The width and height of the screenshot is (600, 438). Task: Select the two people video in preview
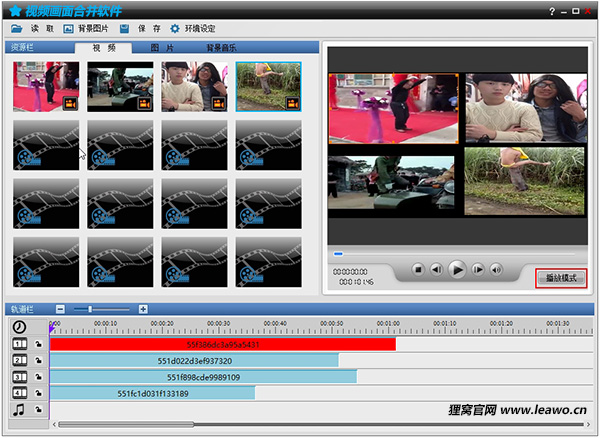(x=526, y=108)
